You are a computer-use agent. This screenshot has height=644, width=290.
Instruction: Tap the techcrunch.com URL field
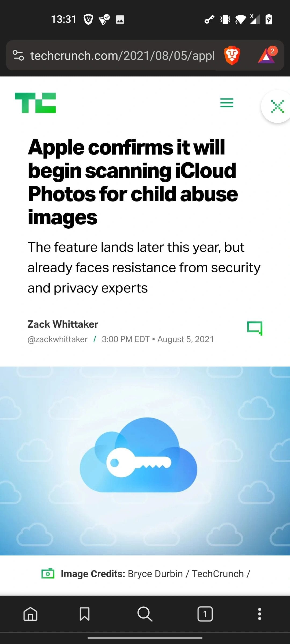[x=122, y=56]
